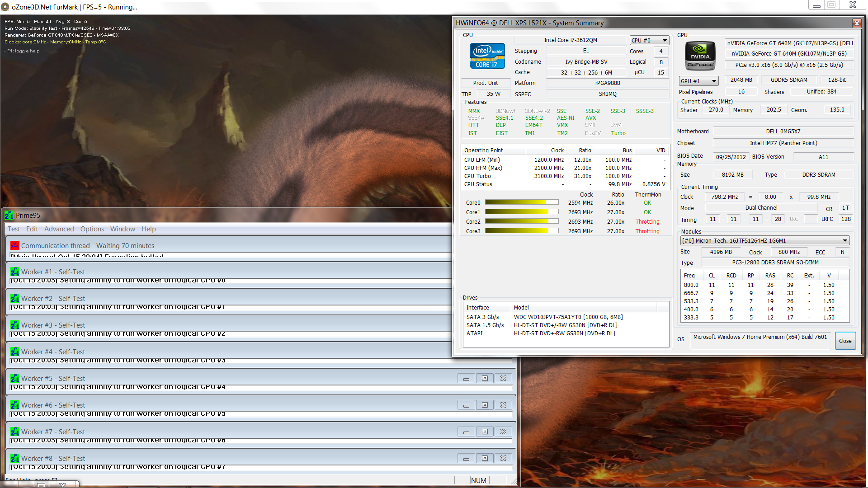Open the CPU #0 selector dropdown
Viewport: 868px width, 488px height.
pyautogui.click(x=649, y=40)
